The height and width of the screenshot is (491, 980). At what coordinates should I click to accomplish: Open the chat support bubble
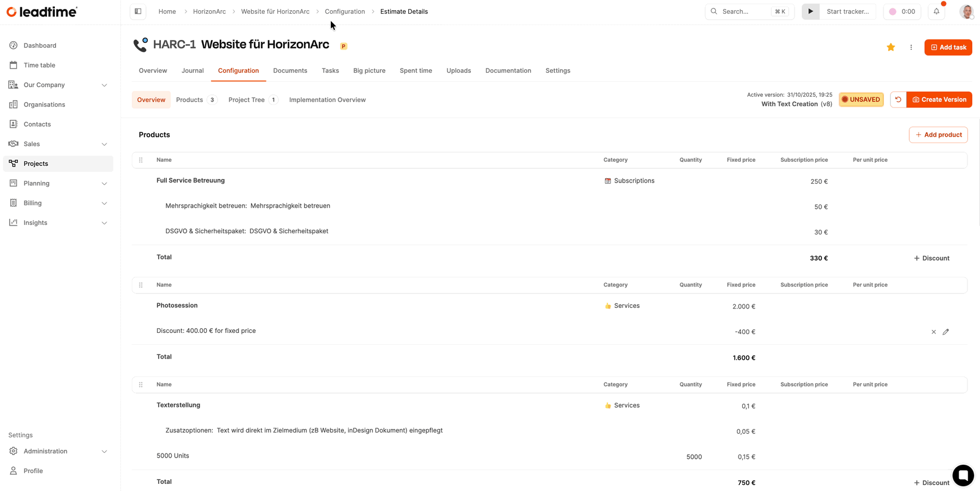coord(963,475)
